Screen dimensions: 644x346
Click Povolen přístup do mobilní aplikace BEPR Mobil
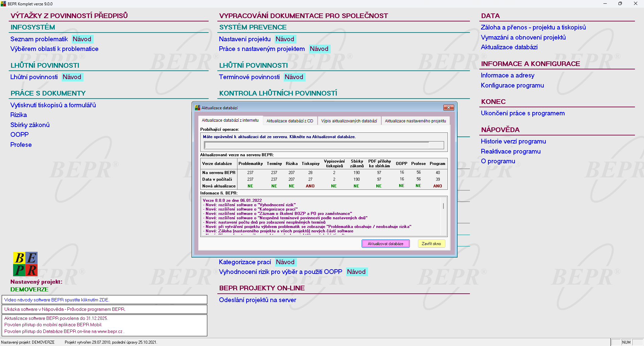(x=53, y=325)
